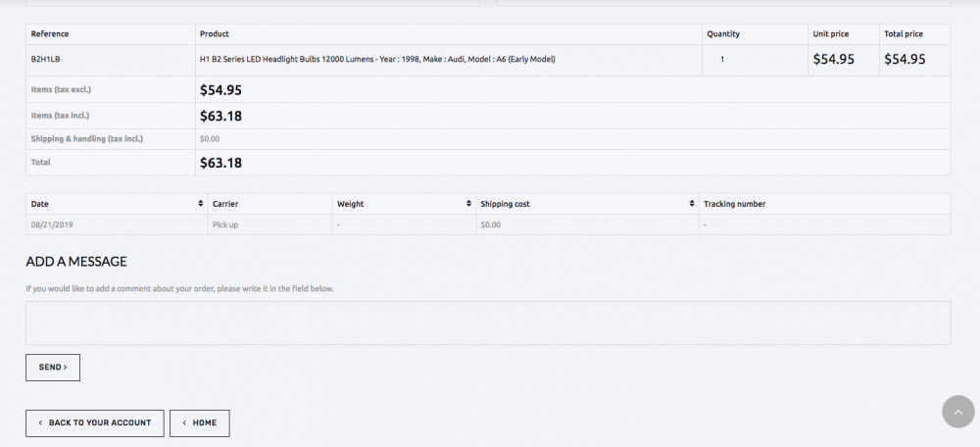Image resolution: width=980 pixels, height=447 pixels.
Task: Click the H1 B2 Series LED Headlight product name
Action: tap(377, 60)
